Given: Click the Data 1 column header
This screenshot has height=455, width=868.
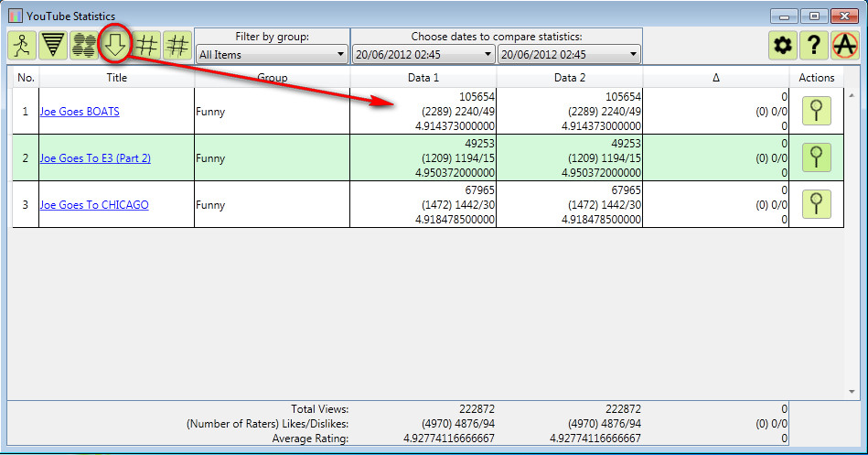Looking at the screenshot, I should (x=423, y=78).
